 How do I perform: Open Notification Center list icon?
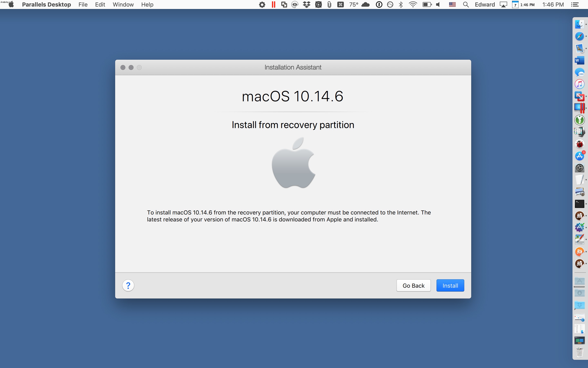(575, 4)
